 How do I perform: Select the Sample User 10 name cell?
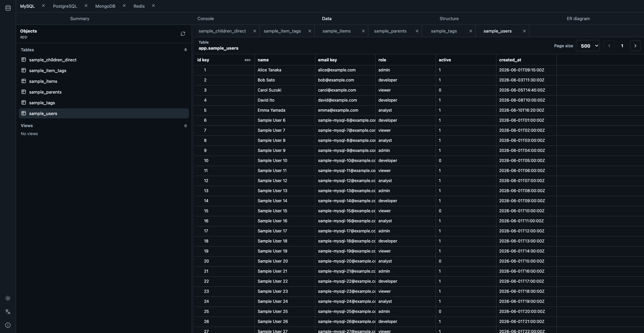[x=285, y=161]
